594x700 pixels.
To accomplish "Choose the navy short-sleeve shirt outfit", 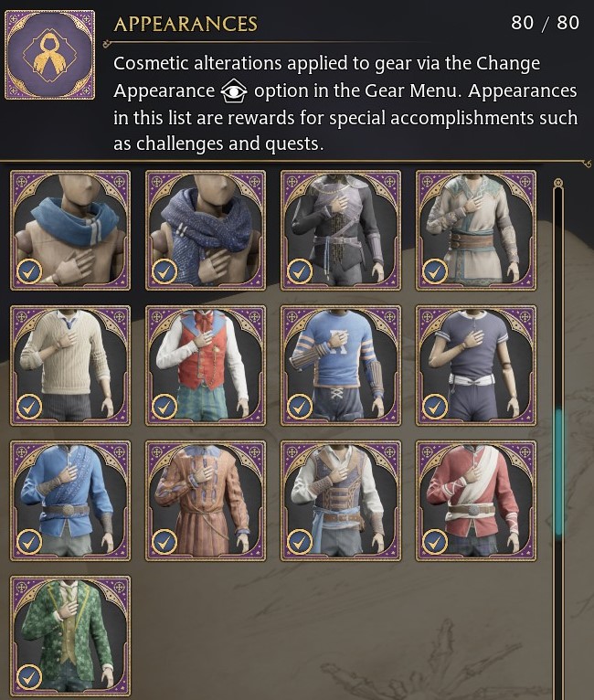I will pos(476,366).
